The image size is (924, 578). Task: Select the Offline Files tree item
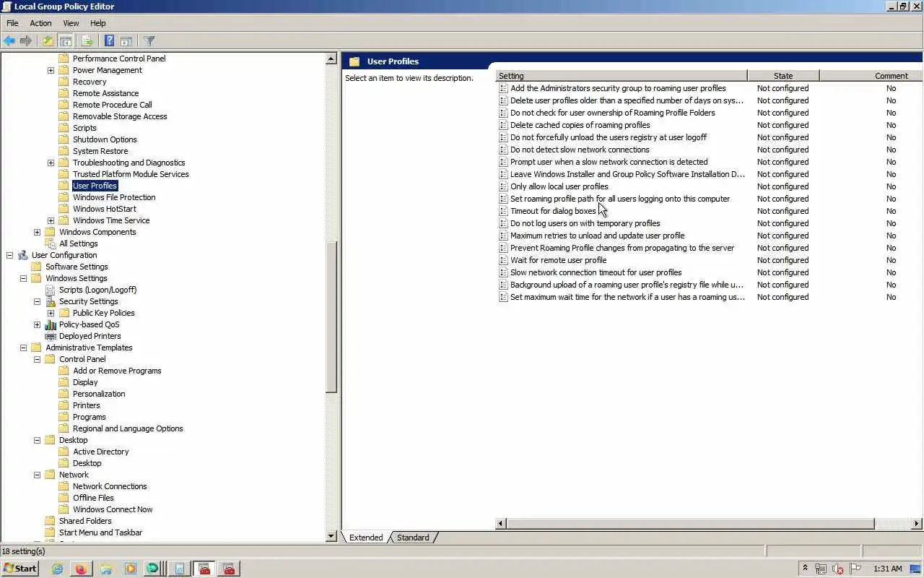point(93,498)
